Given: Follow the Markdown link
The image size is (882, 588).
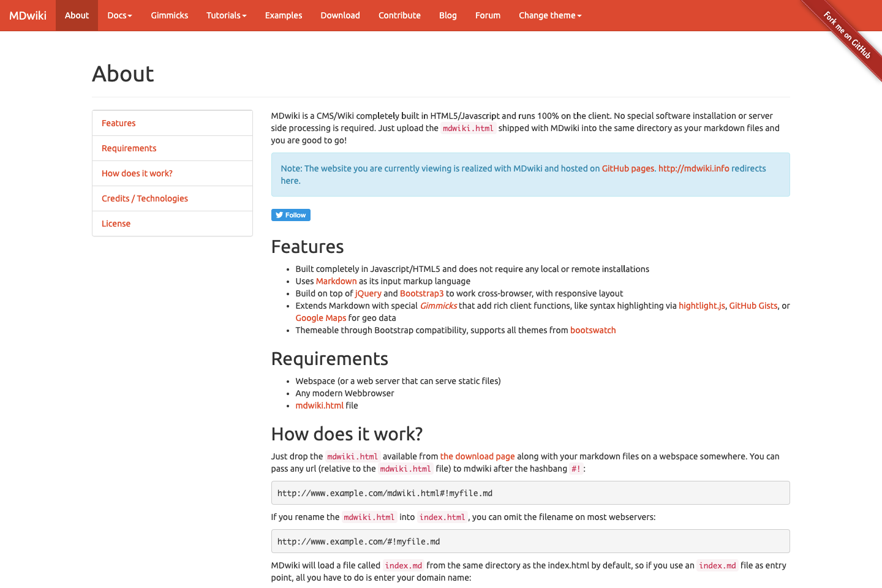Looking at the screenshot, I should 336,281.
